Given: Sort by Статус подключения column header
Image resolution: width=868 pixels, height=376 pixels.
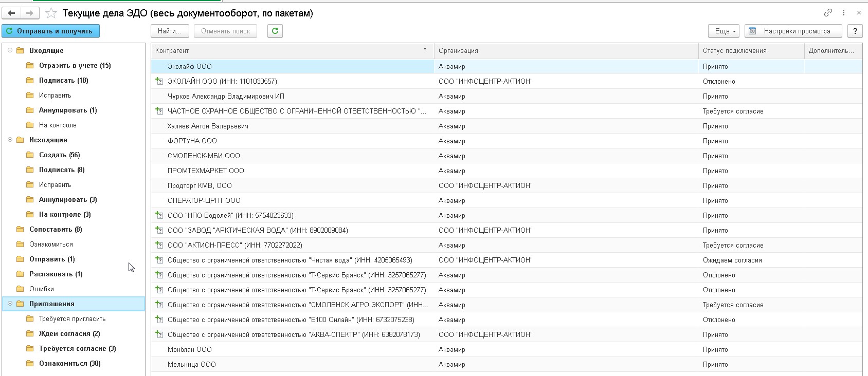Looking at the screenshot, I should click(x=751, y=50).
